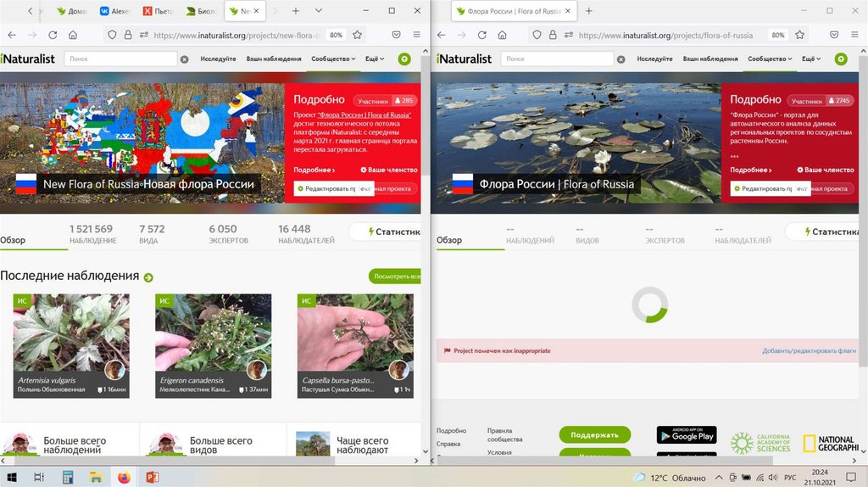Show hidden system tray icons
Screen dimensions: 868x487
tap(719, 478)
